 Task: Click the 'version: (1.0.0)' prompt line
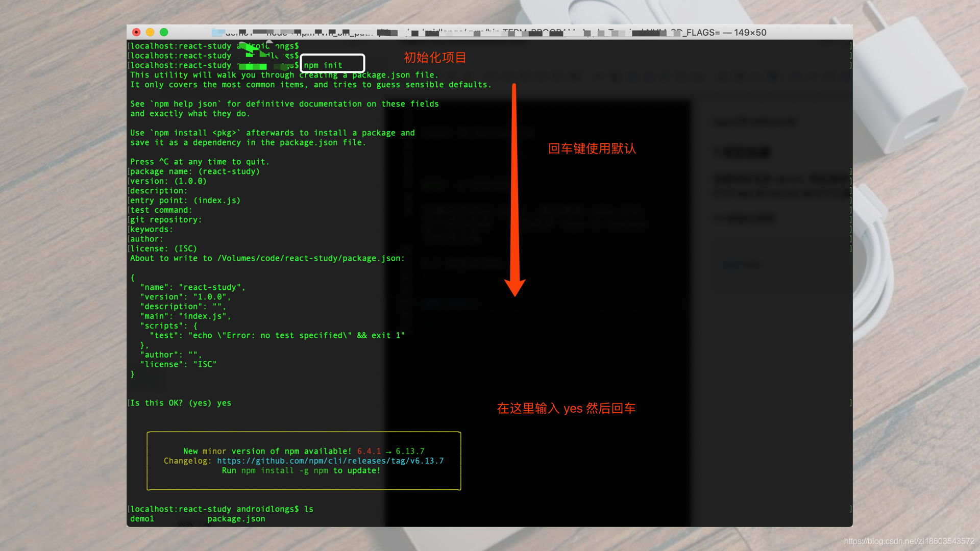click(x=168, y=181)
